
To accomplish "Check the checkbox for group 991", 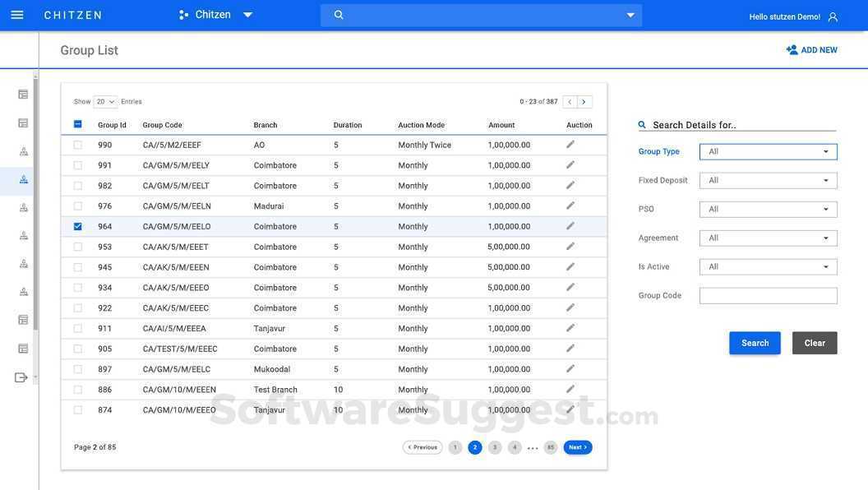I will (78, 165).
